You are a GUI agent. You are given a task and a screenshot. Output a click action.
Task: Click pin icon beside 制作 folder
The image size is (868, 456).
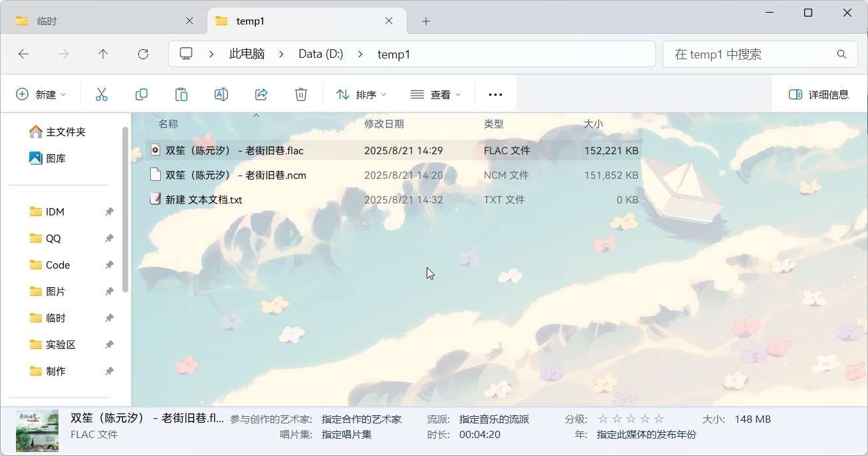click(x=109, y=371)
